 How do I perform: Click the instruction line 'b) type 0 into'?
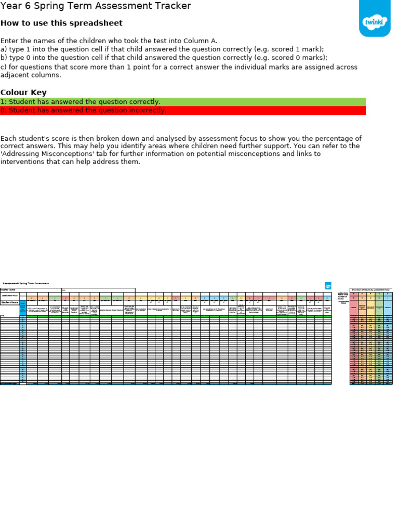(164, 58)
